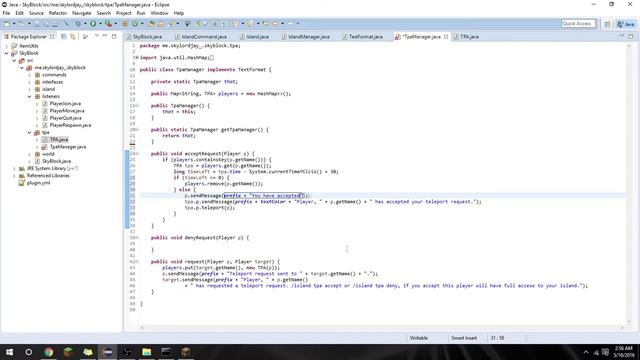Open the Refactor menu
Screen dimensions: 640x360
[x=58, y=13]
